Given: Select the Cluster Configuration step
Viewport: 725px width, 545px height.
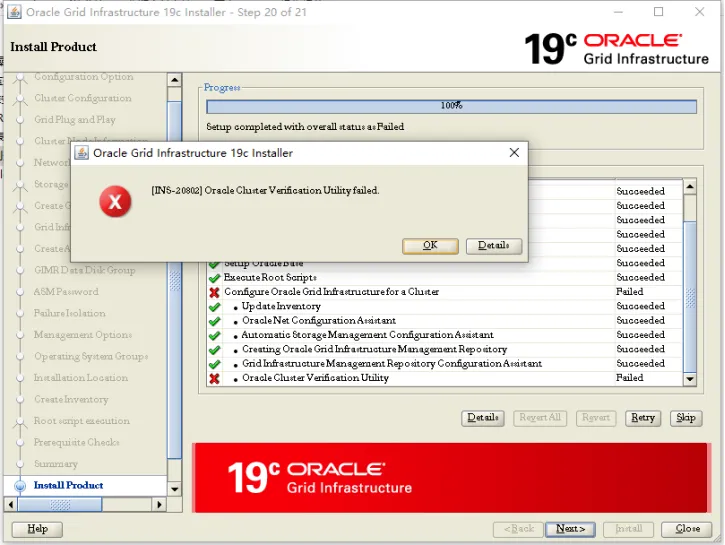Looking at the screenshot, I should click(x=82, y=98).
